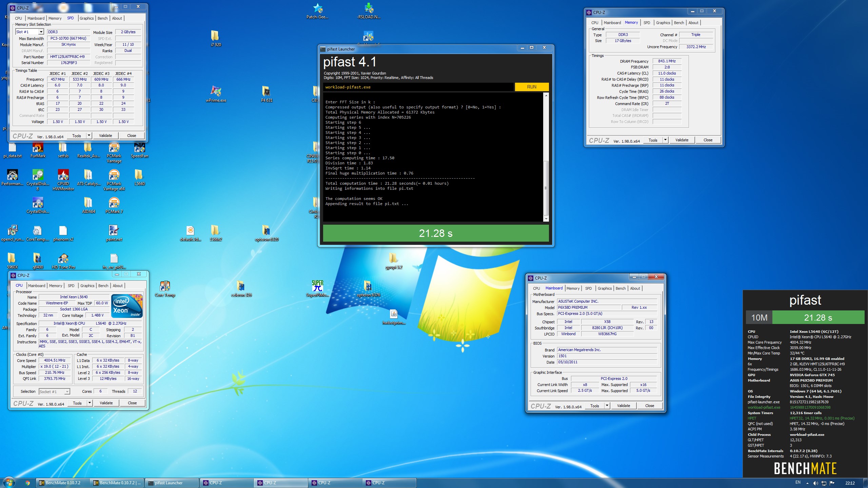Screen dimensions: 868x488
Task: Open BenchMate 0.10.7.2 taskbar button
Action: 63,483
